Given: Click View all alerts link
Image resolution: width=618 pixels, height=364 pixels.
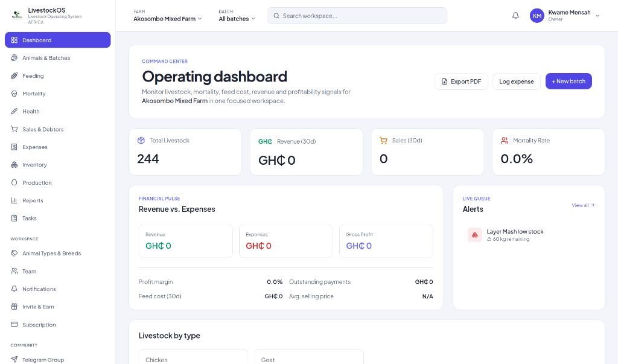Looking at the screenshot, I should point(583,205).
